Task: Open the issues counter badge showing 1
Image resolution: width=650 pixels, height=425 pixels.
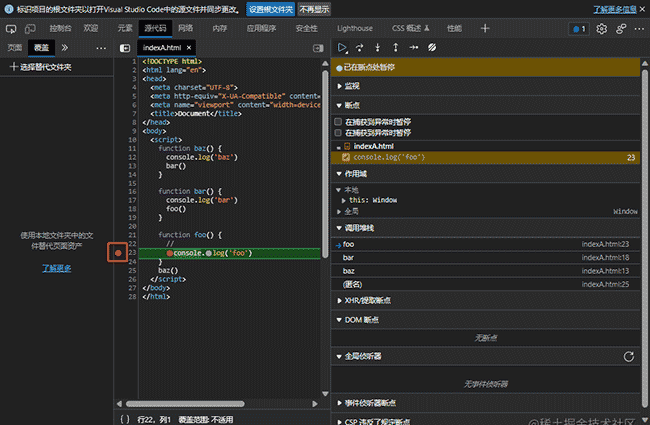Action: 579,29
